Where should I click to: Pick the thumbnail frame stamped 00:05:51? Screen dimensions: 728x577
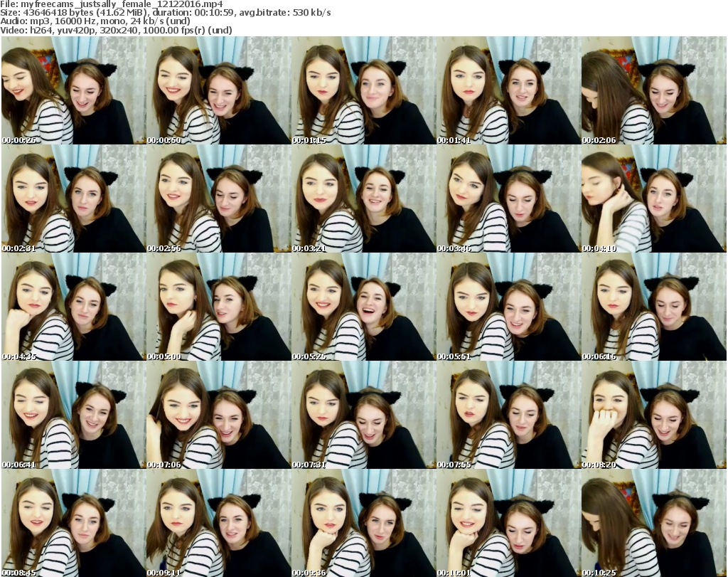[x=508, y=307]
